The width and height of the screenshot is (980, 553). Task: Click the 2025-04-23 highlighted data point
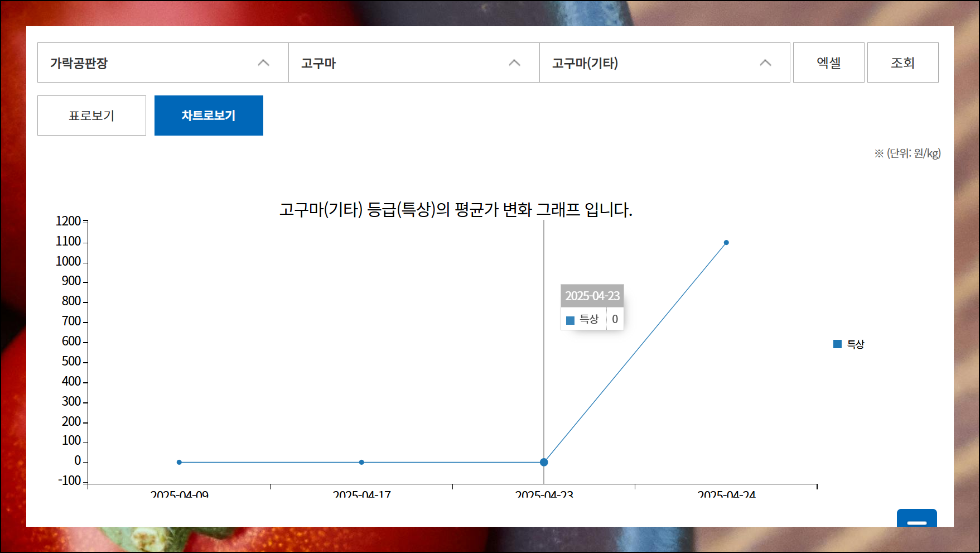(544, 462)
